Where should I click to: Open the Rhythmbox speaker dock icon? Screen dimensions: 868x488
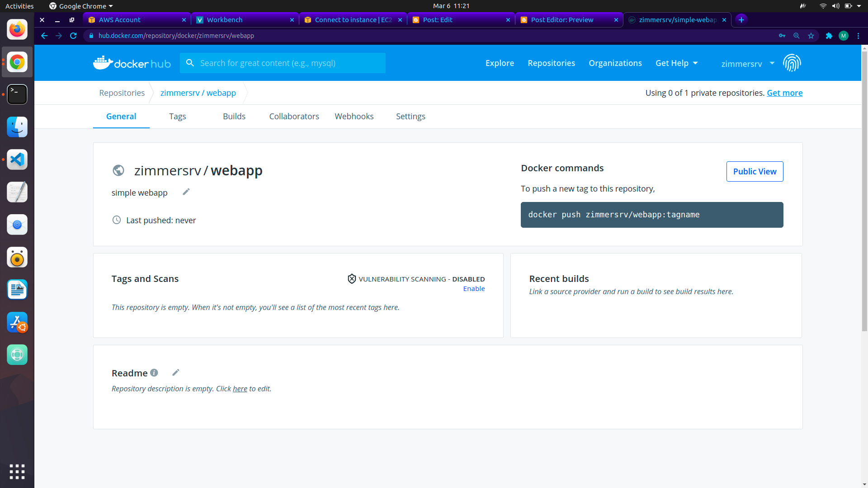coord(17,257)
